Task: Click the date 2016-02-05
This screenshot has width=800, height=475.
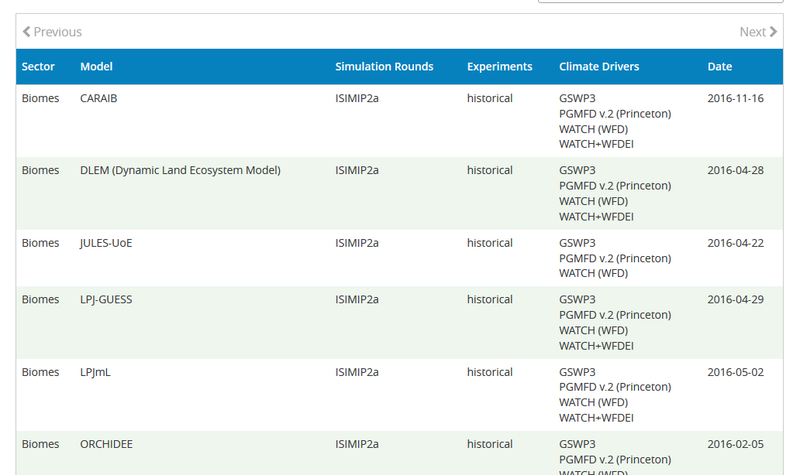Action: (736, 444)
